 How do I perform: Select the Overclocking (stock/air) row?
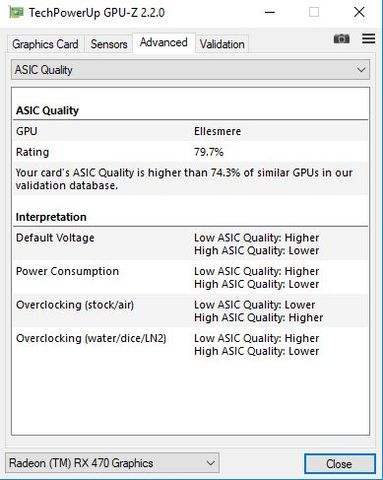(x=191, y=311)
